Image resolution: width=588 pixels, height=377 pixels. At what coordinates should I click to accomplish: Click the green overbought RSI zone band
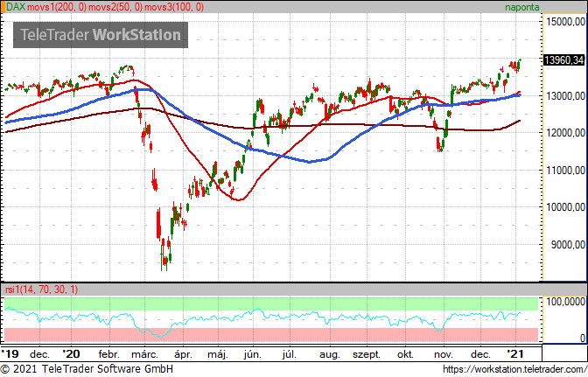tap(271, 304)
